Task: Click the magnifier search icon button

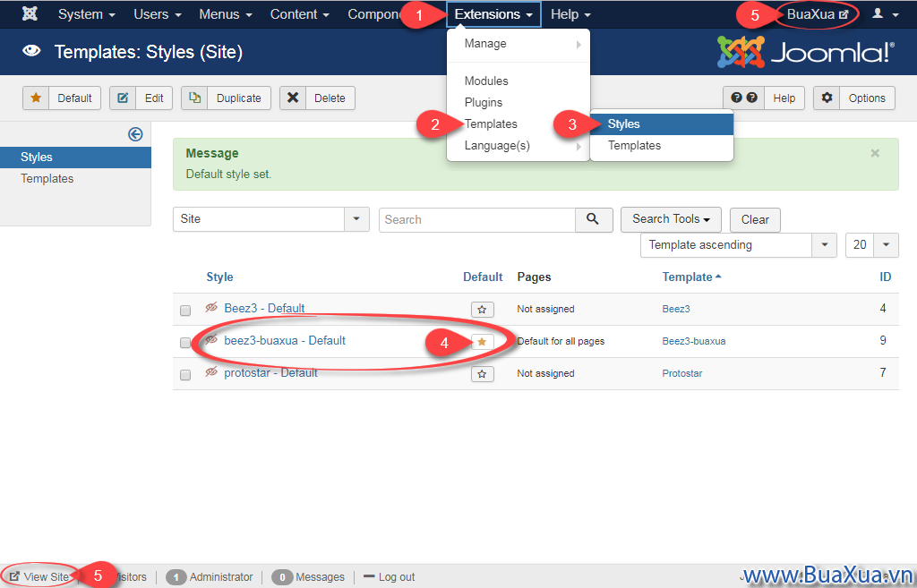Action: (594, 219)
